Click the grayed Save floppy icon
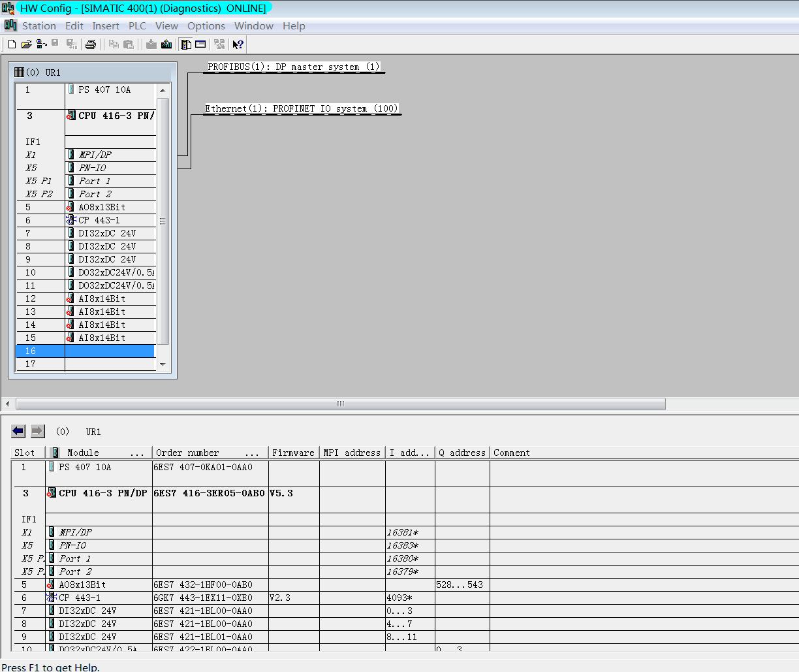The image size is (799, 672). click(x=55, y=44)
